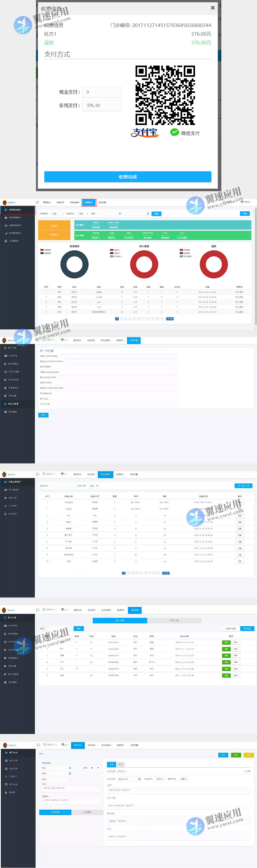Select the blue left sub-tab on staff screen
257x868 pixels.
click(120, 620)
